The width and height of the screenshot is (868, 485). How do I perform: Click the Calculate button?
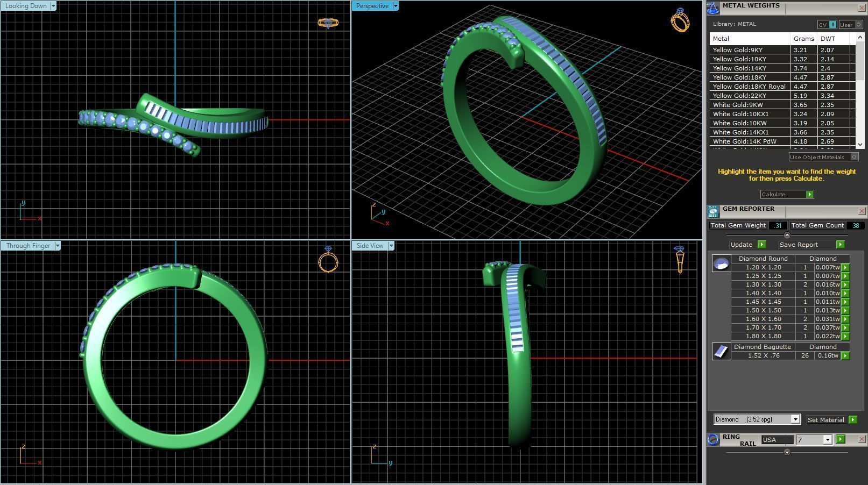[787, 194]
